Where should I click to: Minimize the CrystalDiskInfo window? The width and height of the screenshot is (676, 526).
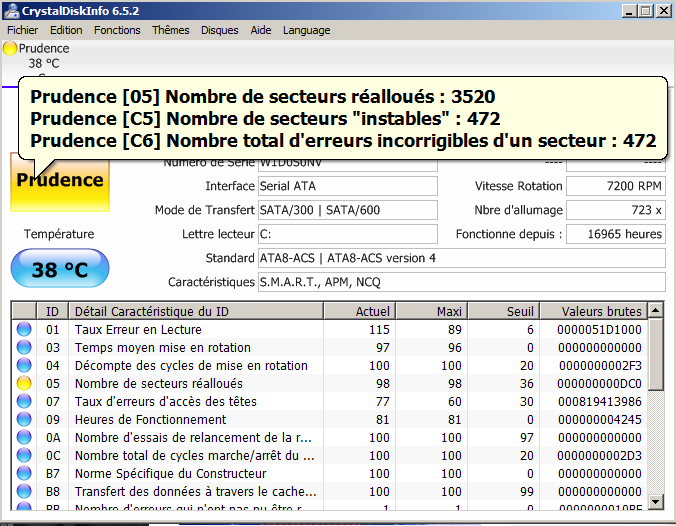629,11
